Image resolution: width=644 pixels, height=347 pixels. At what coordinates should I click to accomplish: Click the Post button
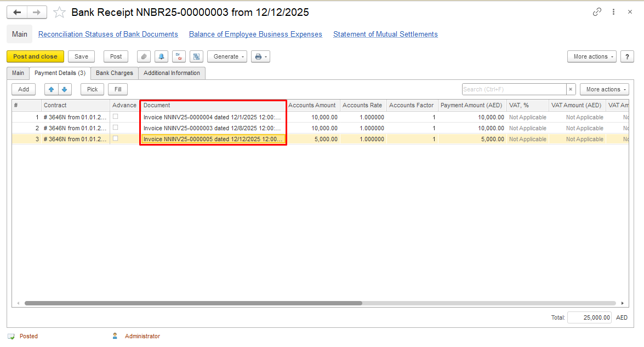pyautogui.click(x=116, y=56)
